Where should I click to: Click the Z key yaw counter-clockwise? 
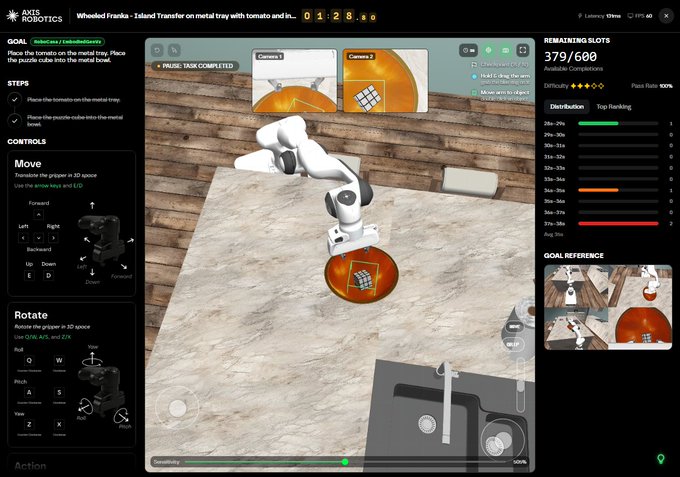[29, 425]
